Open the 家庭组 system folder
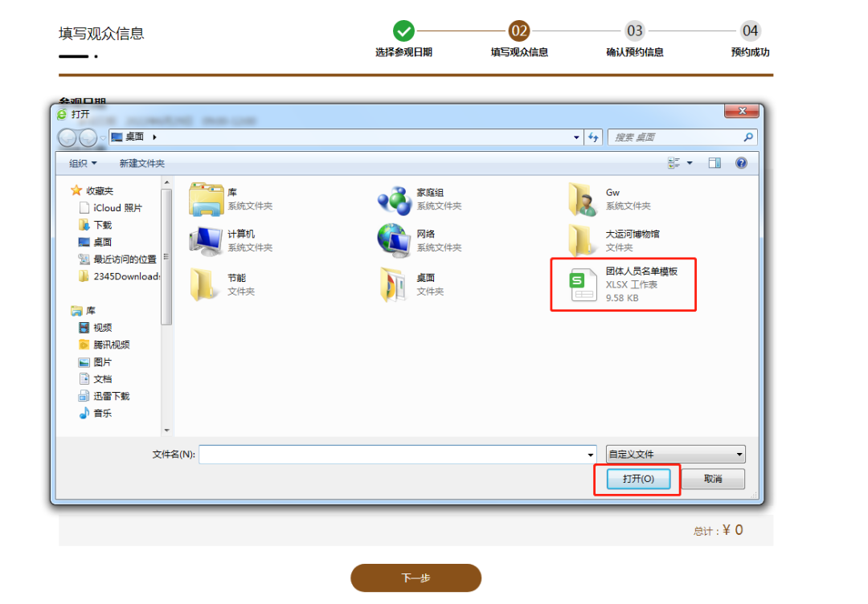 coord(420,199)
